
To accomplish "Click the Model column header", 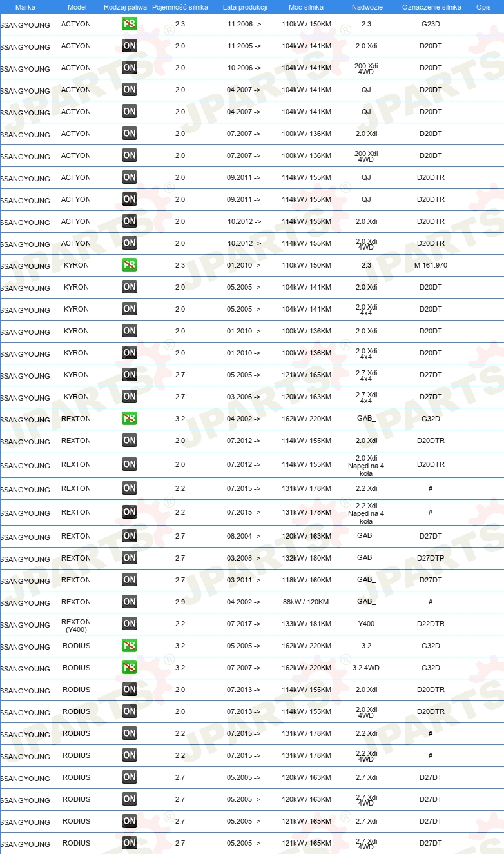I will (77, 7).
